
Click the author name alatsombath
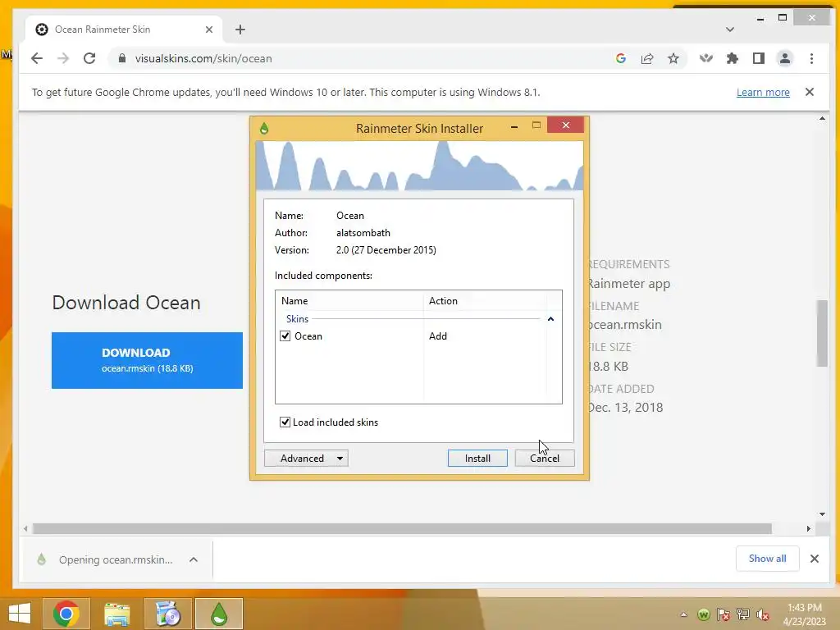click(363, 232)
